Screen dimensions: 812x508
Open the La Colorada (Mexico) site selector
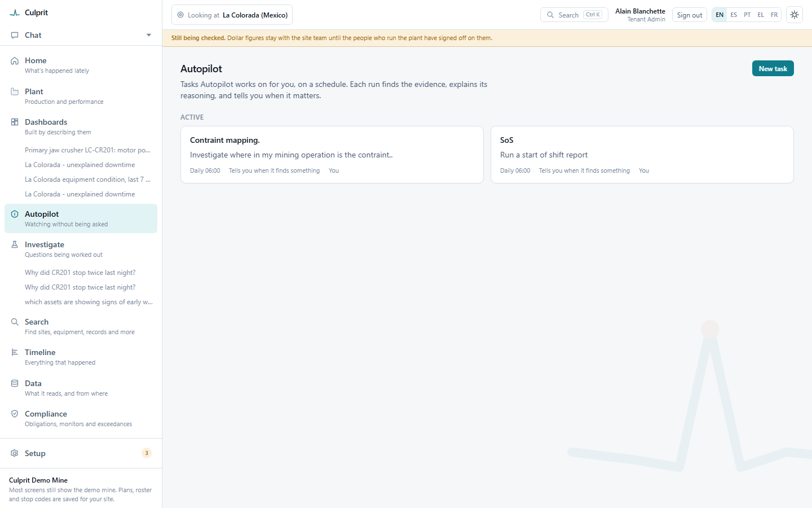[232, 15]
